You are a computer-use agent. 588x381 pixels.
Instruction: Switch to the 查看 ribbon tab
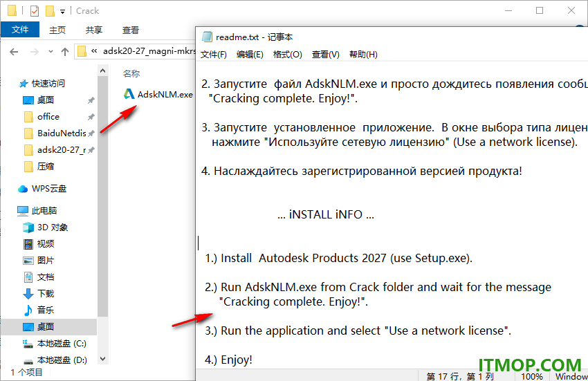[x=131, y=30]
